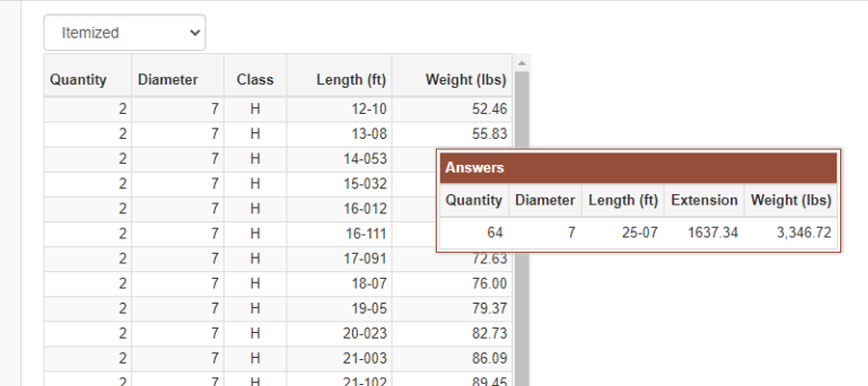Click the Quantity header in Answers panel
Viewport: 868px width, 386px height.
[x=474, y=200]
